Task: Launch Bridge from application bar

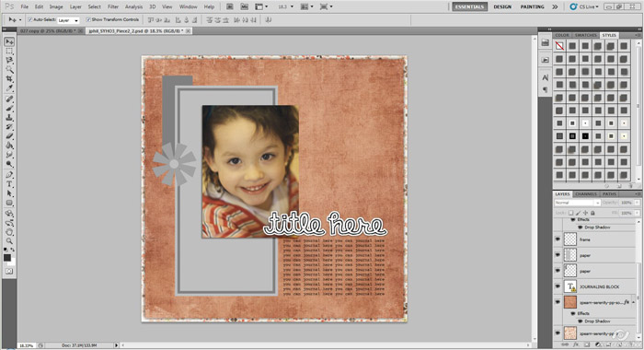Action: [230, 6]
